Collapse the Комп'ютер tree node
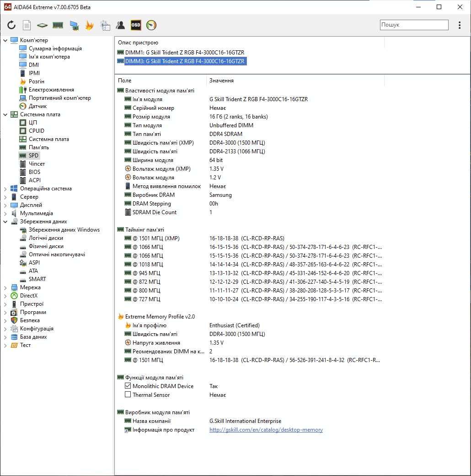Screen dimensions: 471x476 click(5, 40)
